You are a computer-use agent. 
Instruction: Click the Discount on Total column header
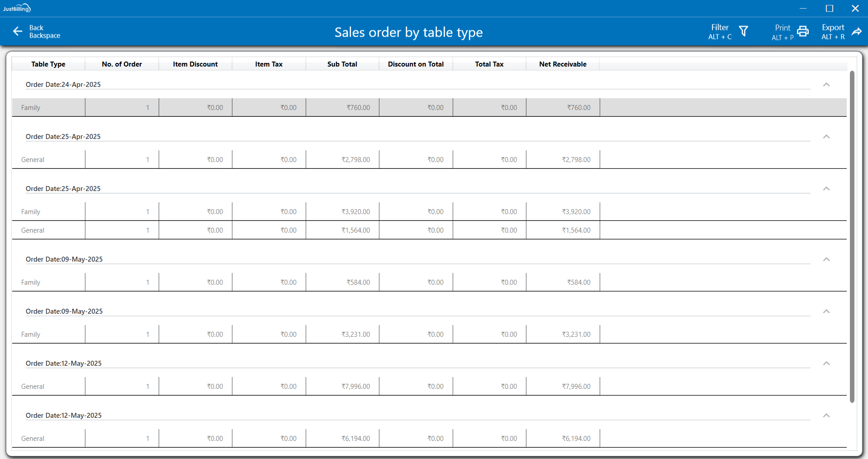click(416, 64)
